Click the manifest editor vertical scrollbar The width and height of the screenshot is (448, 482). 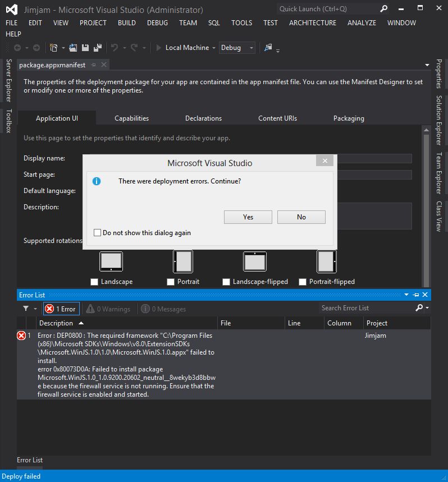coord(426,210)
